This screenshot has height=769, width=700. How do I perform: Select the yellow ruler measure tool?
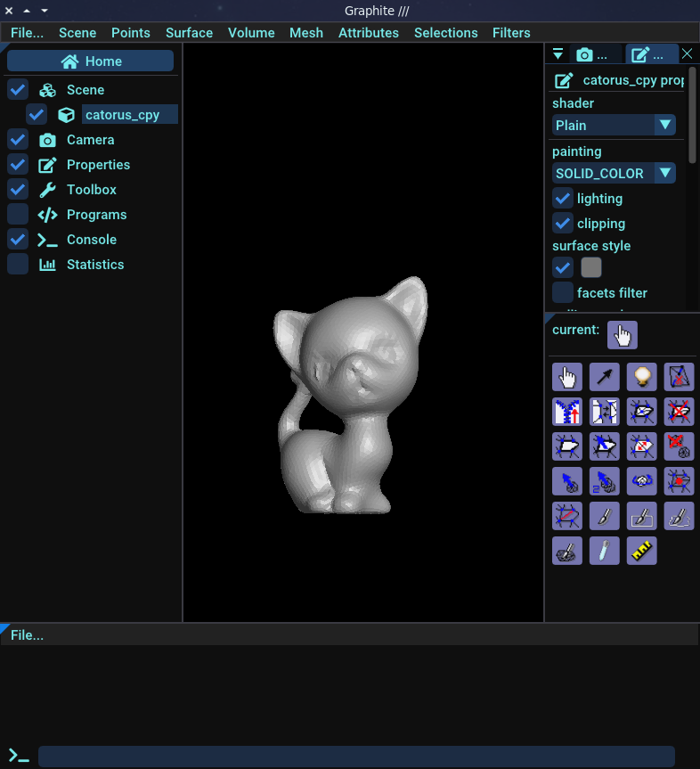click(641, 552)
